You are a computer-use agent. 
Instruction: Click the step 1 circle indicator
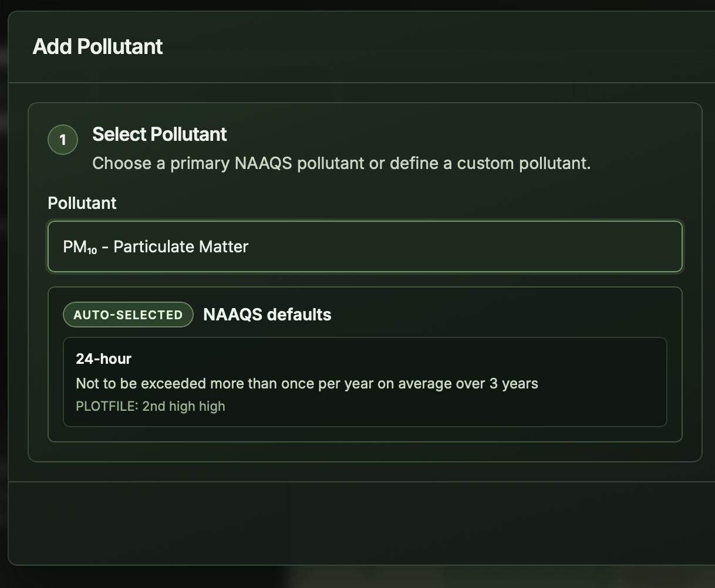click(62, 140)
